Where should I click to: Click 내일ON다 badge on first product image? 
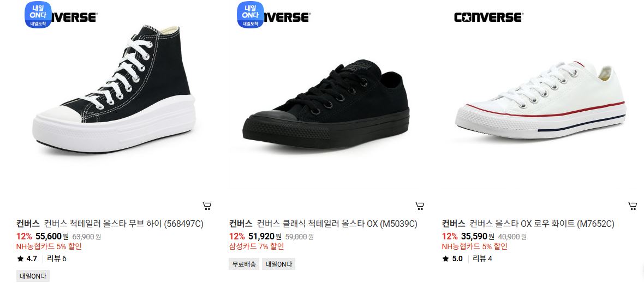(x=38, y=15)
